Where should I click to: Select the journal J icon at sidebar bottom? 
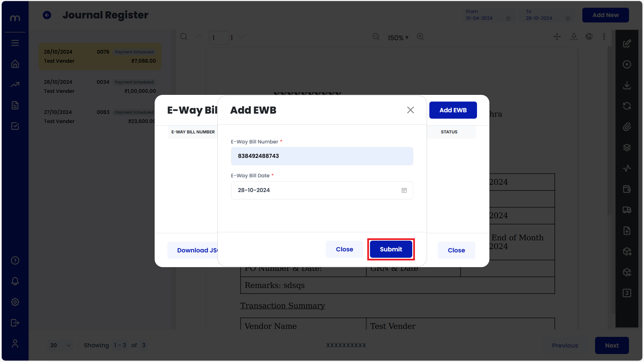pyautogui.click(x=627, y=293)
